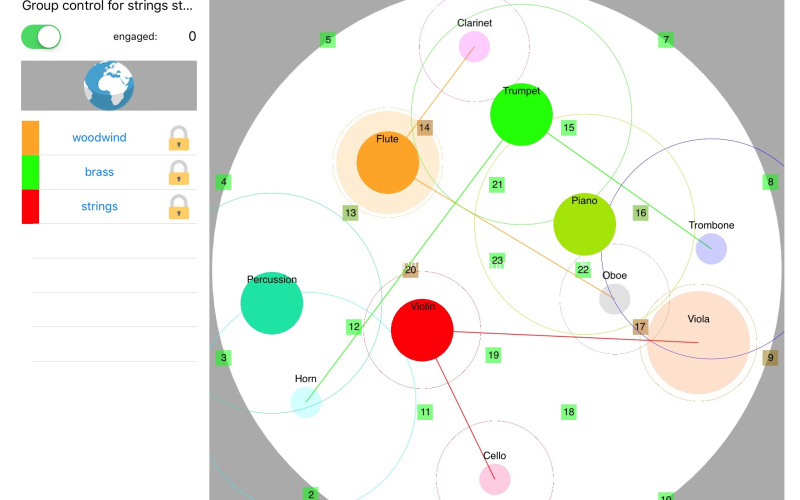
Task: Select the brass group
Action: (x=99, y=172)
